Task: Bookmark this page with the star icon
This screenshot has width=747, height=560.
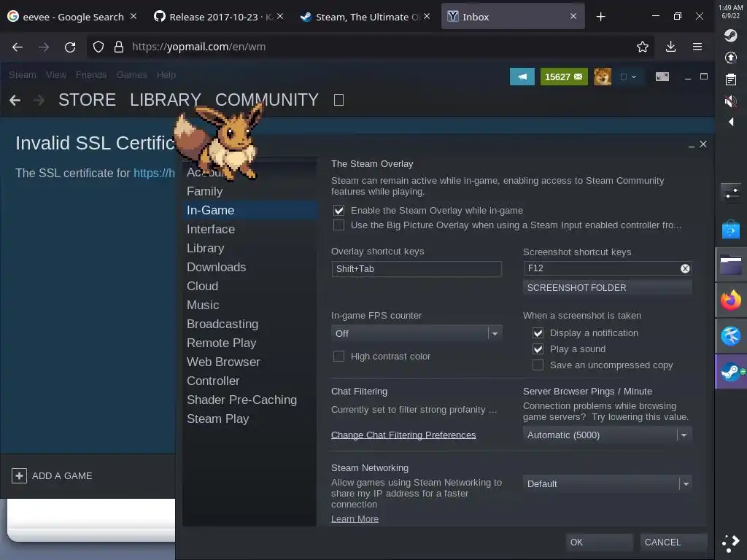Action: [x=642, y=47]
